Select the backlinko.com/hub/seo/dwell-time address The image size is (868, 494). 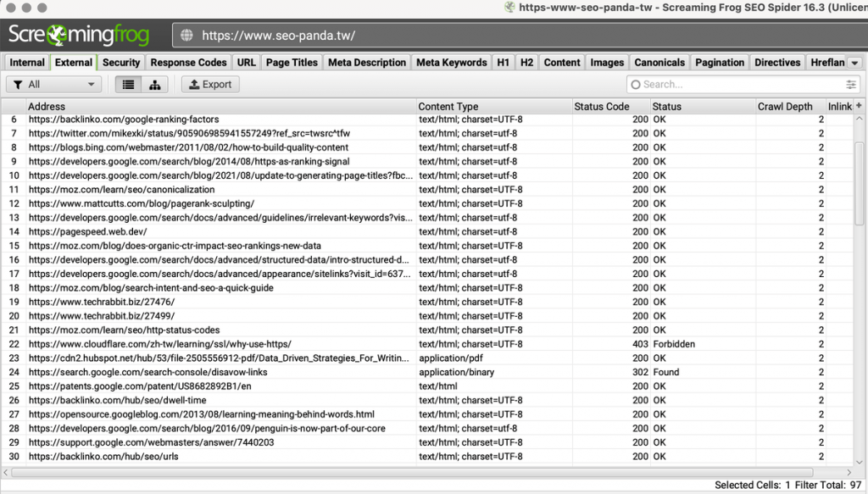(117, 401)
